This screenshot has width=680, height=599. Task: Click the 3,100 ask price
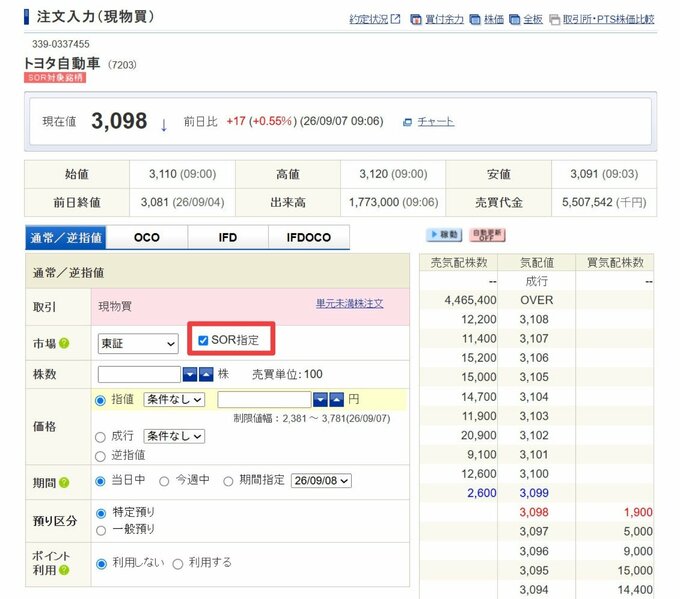[534, 474]
